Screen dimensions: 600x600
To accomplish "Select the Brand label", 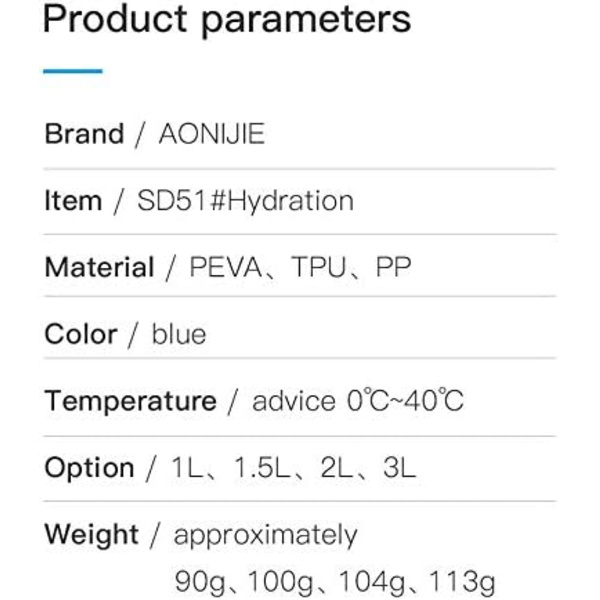I will tap(85, 134).
